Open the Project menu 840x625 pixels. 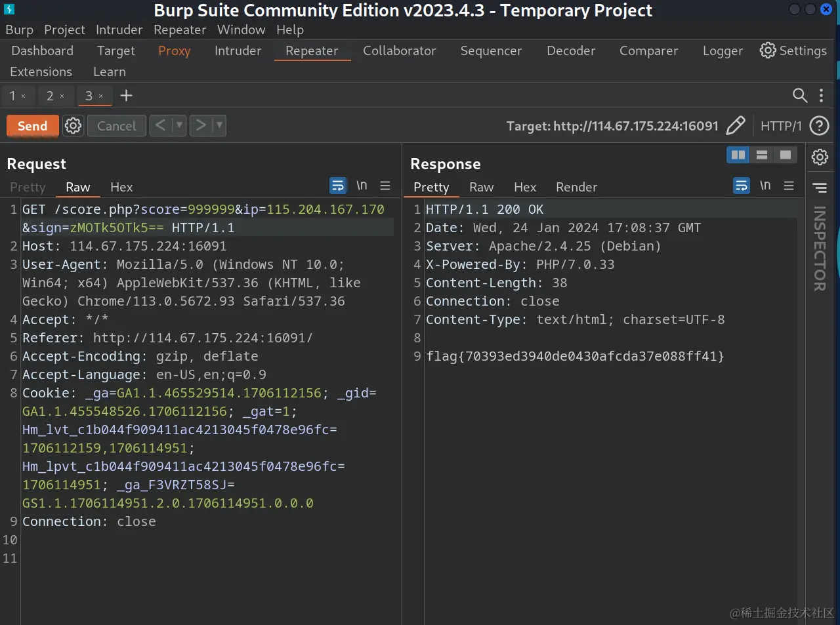click(x=64, y=30)
